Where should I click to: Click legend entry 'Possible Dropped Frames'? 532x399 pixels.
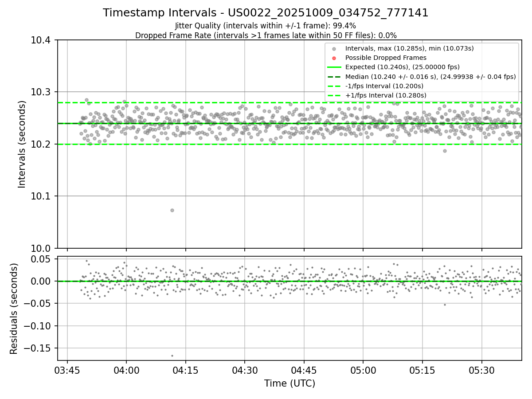tap(386, 58)
